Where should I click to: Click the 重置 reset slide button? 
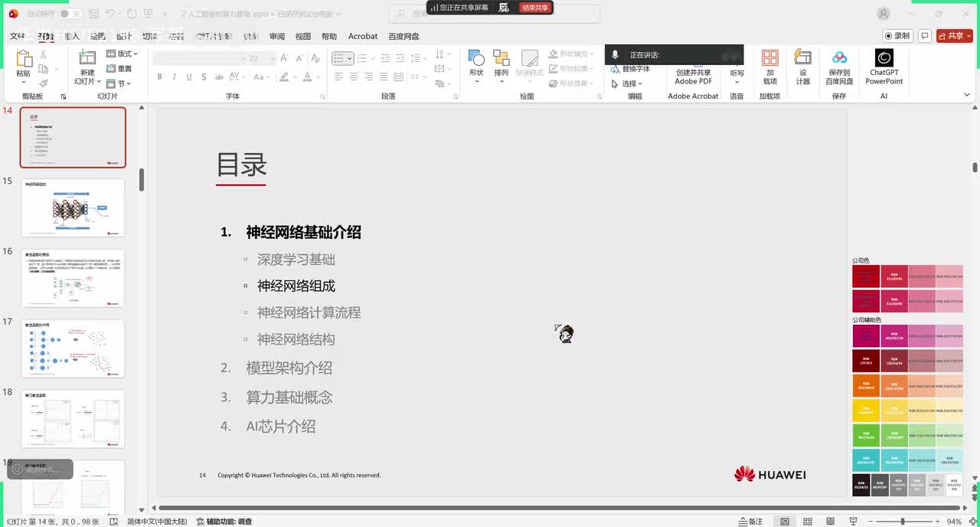point(119,69)
